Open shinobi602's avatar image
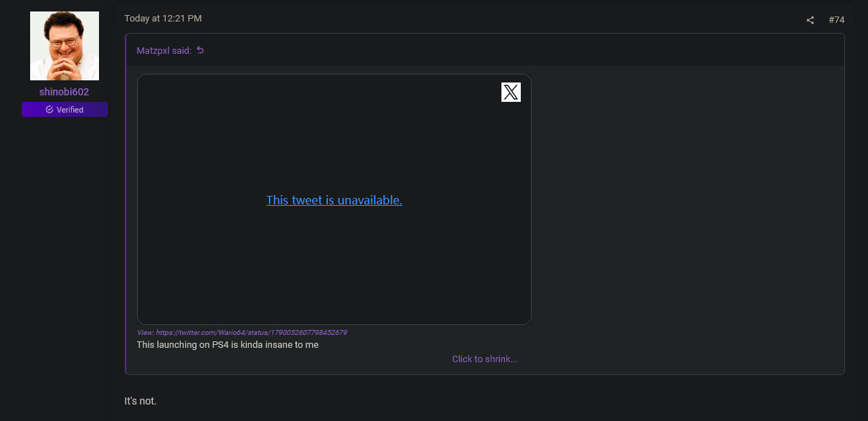 65,46
